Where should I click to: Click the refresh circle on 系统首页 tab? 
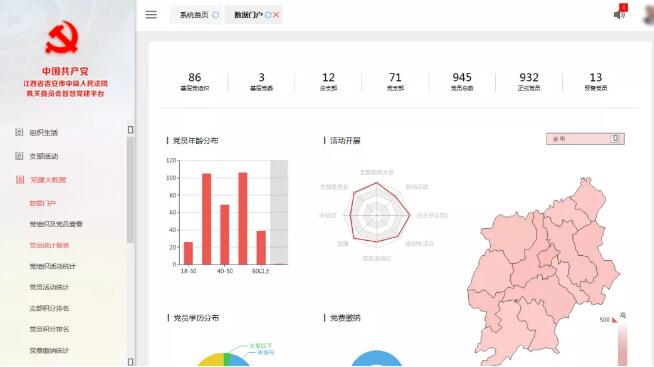tap(216, 15)
